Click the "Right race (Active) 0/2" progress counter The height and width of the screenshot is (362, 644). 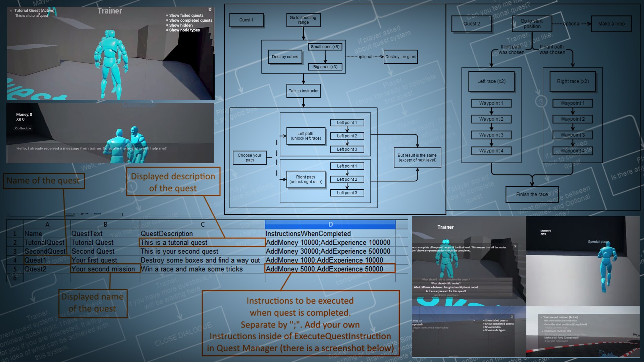(x=569, y=331)
